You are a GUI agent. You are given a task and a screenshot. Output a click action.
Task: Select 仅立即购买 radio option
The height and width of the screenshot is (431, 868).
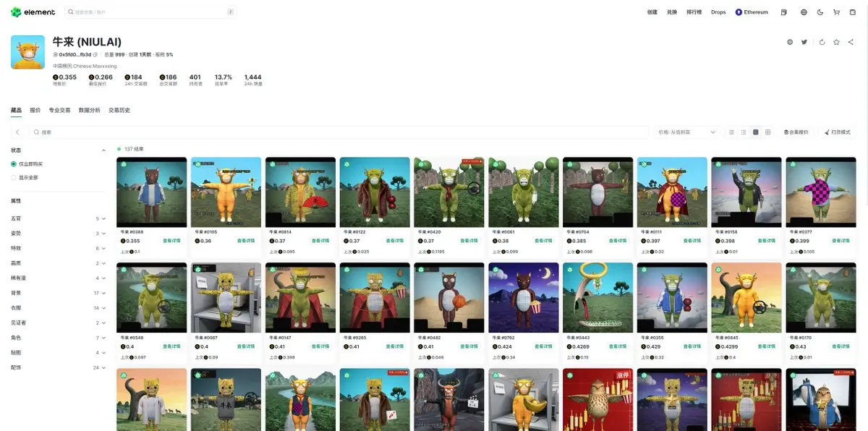13,164
